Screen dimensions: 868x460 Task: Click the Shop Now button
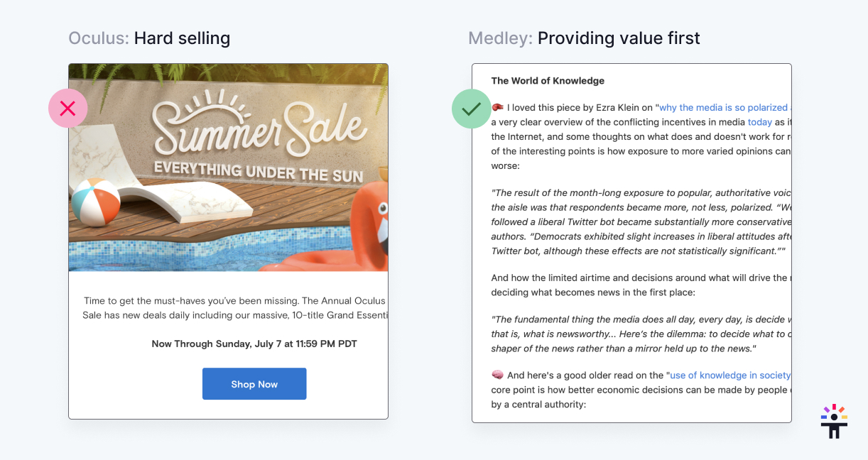tap(254, 384)
